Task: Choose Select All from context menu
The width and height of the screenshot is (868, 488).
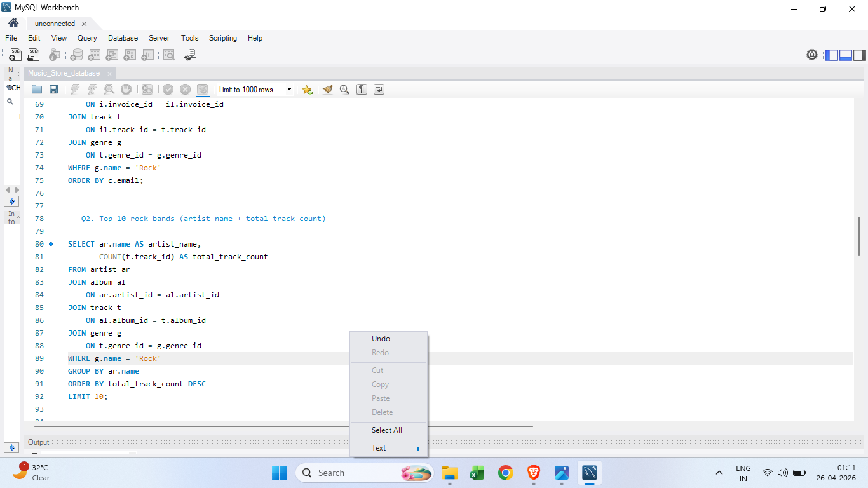Action: pyautogui.click(x=389, y=430)
